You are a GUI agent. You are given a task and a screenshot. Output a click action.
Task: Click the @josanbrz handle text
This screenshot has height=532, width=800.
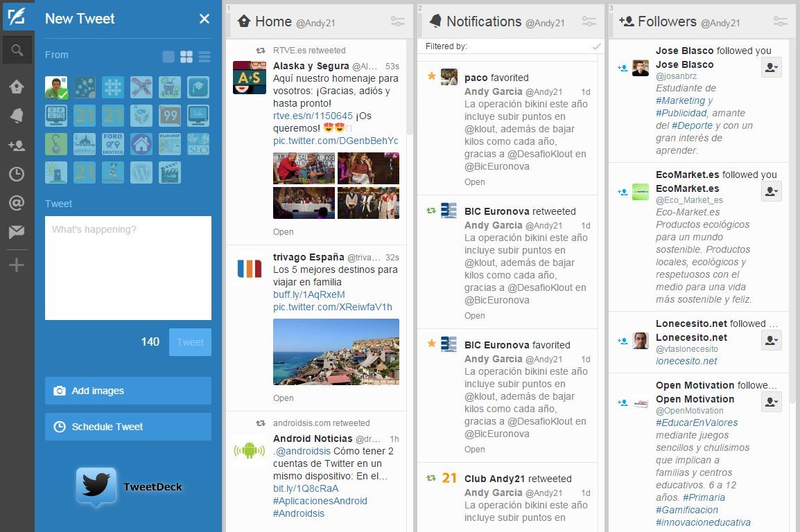click(x=676, y=76)
